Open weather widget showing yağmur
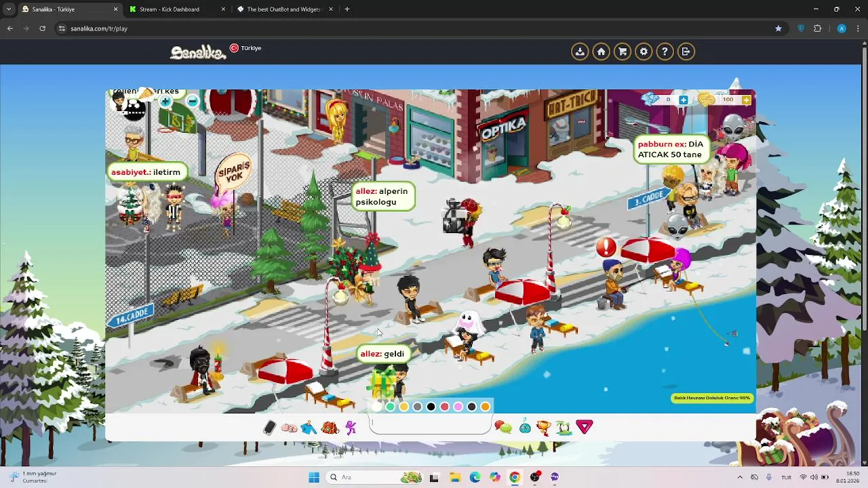This screenshot has width=868, height=488. pos(33,477)
